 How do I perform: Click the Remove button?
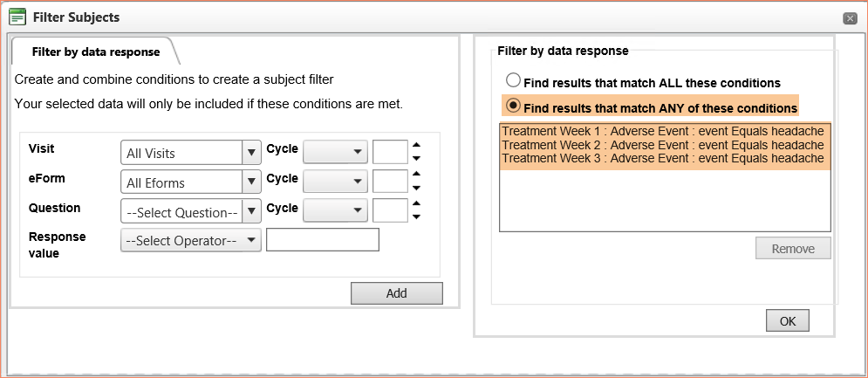pos(793,248)
